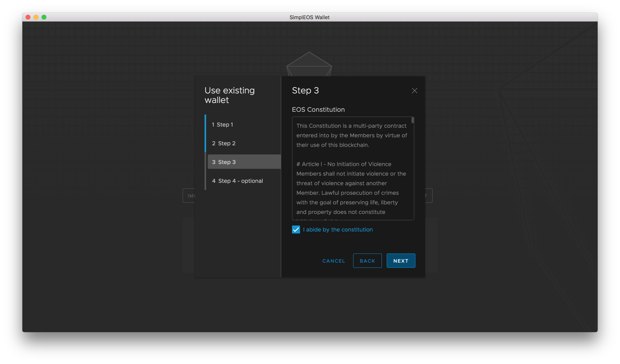620x364 pixels.
Task: Click the NEXT button
Action: (401, 261)
